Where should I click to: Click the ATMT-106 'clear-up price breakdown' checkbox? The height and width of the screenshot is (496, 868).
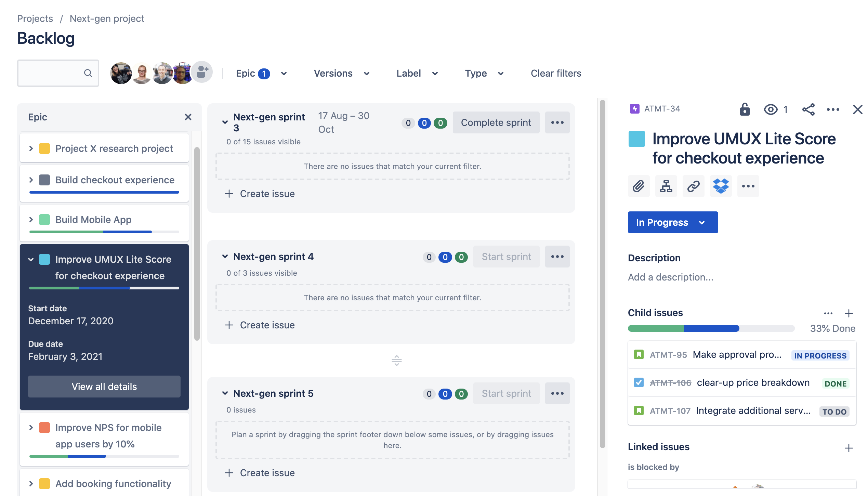coord(639,382)
